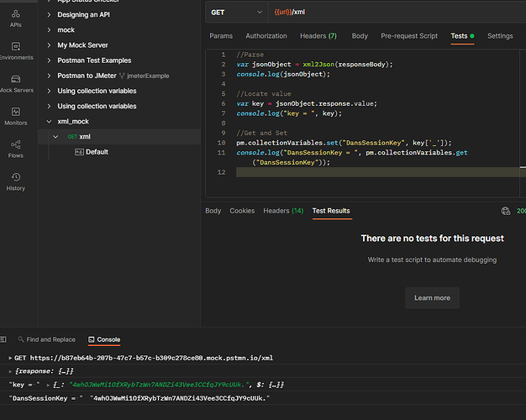
Task: Collapse the GET xml request chevron
Action: pos(55,137)
